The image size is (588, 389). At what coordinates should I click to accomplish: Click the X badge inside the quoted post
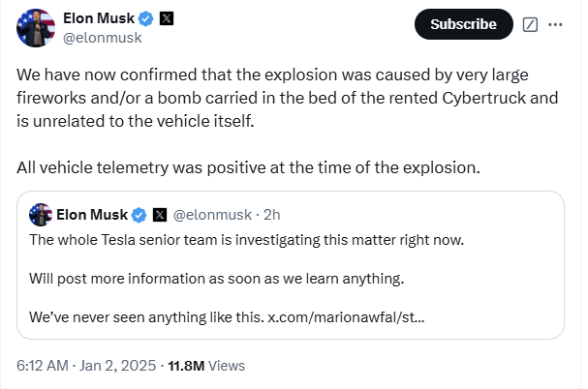point(159,214)
